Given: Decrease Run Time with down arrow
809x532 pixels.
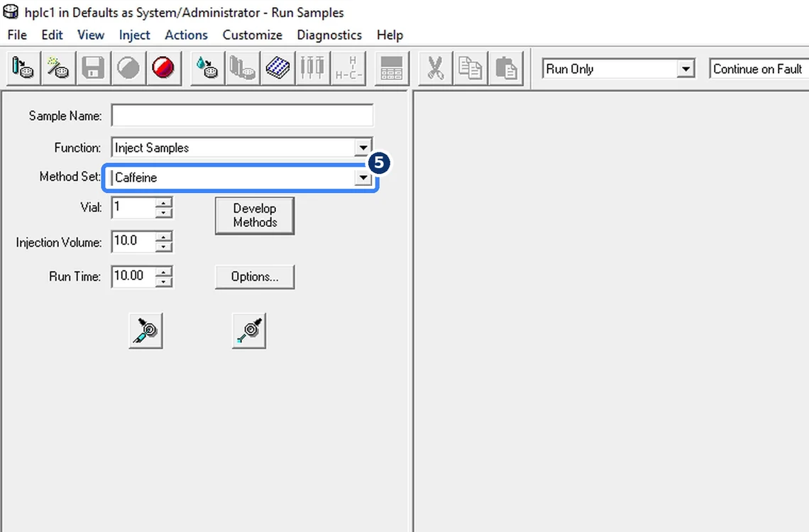Looking at the screenshot, I should point(163,282).
